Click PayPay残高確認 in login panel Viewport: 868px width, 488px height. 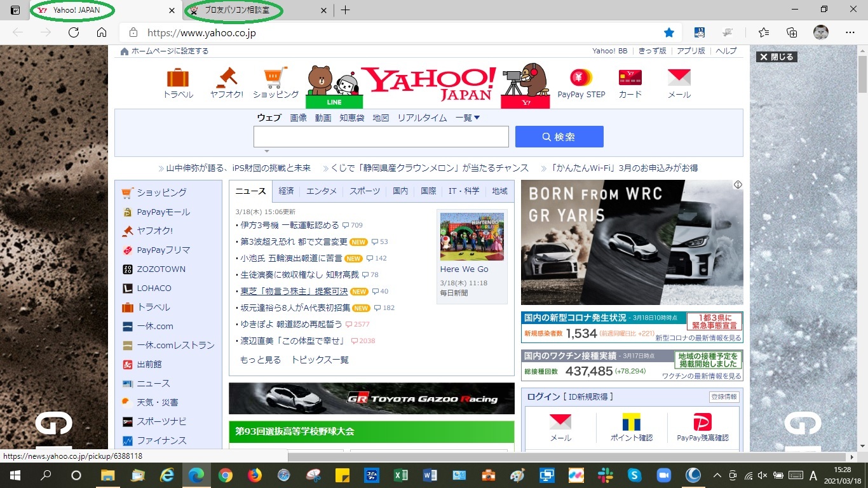point(703,426)
